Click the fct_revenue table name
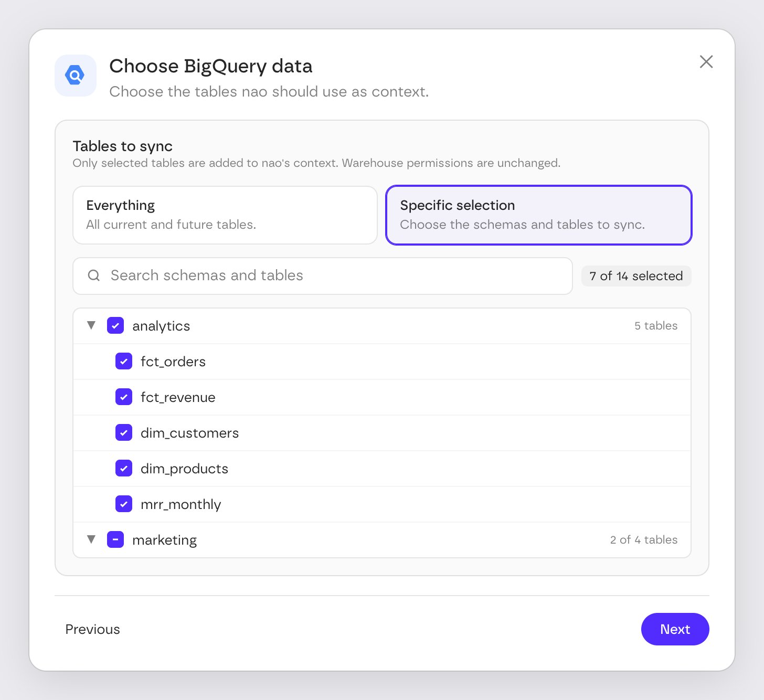This screenshot has height=700, width=764. (178, 397)
